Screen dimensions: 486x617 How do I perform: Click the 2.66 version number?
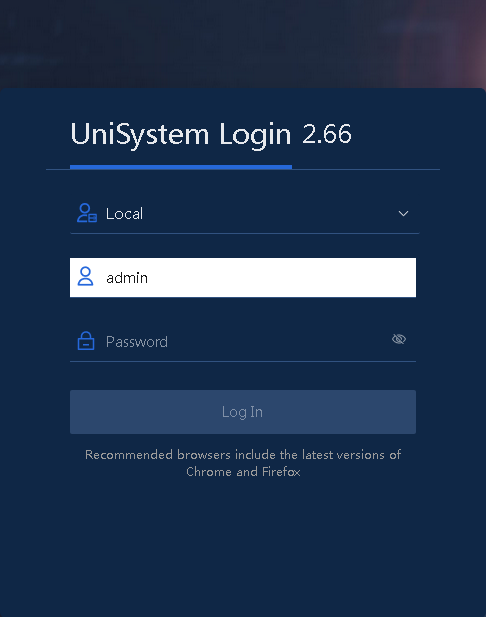point(327,134)
